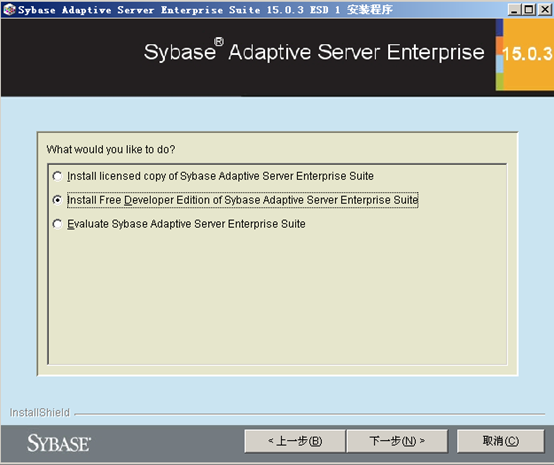554x465 pixels.
Task: Click the installer icon in title bar
Action: [x=9, y=10]
